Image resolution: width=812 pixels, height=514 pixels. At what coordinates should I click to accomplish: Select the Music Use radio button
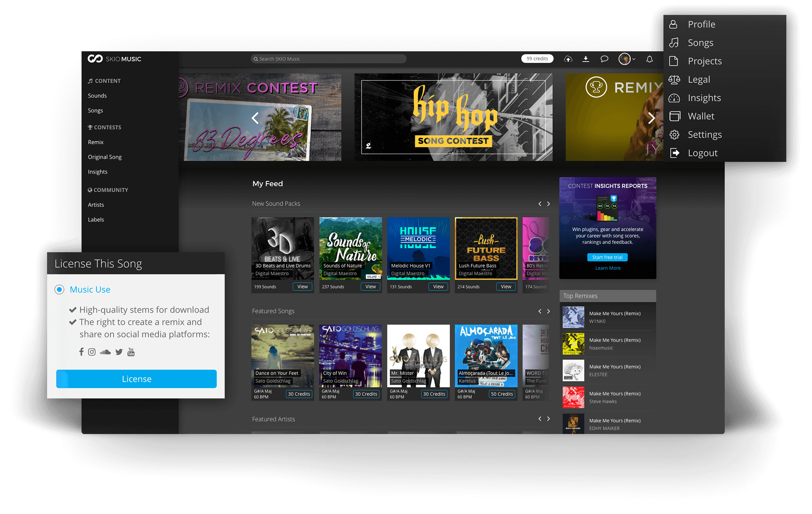click(x=59, y=289)
